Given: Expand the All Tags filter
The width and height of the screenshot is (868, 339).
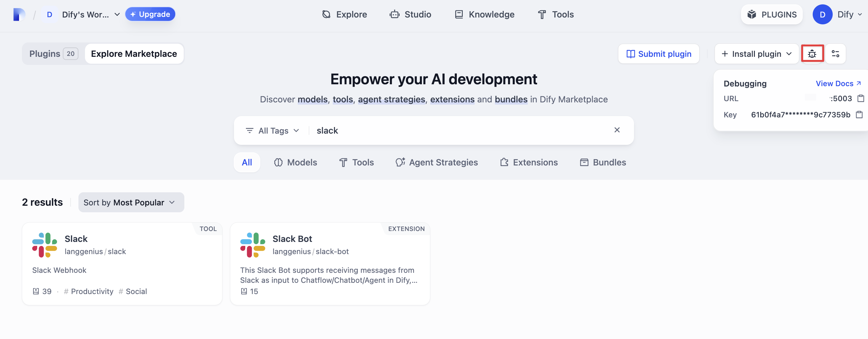Looking at the screenshot, I should pos(272,130).
